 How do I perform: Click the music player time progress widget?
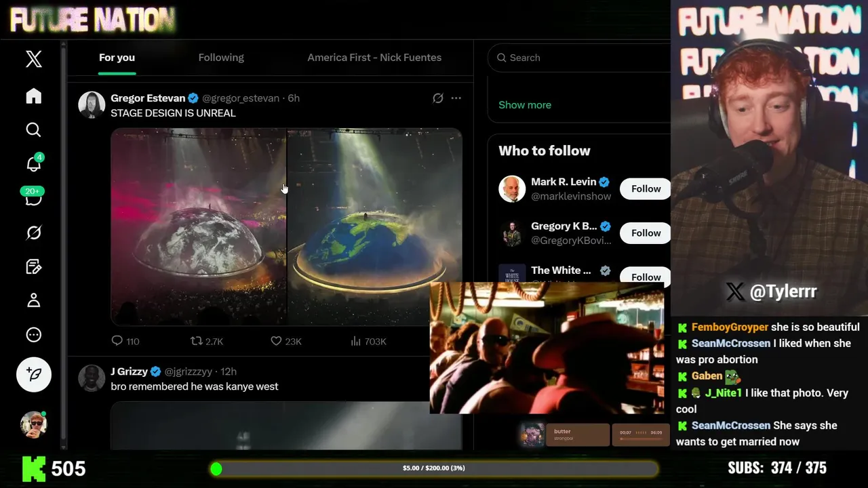(x=640, y=435)
